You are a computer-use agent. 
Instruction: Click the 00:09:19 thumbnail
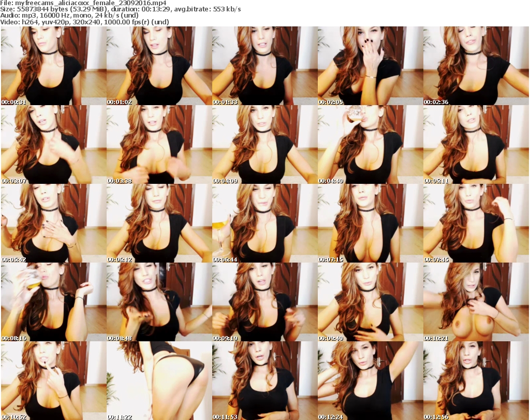(x=264, y=302)
